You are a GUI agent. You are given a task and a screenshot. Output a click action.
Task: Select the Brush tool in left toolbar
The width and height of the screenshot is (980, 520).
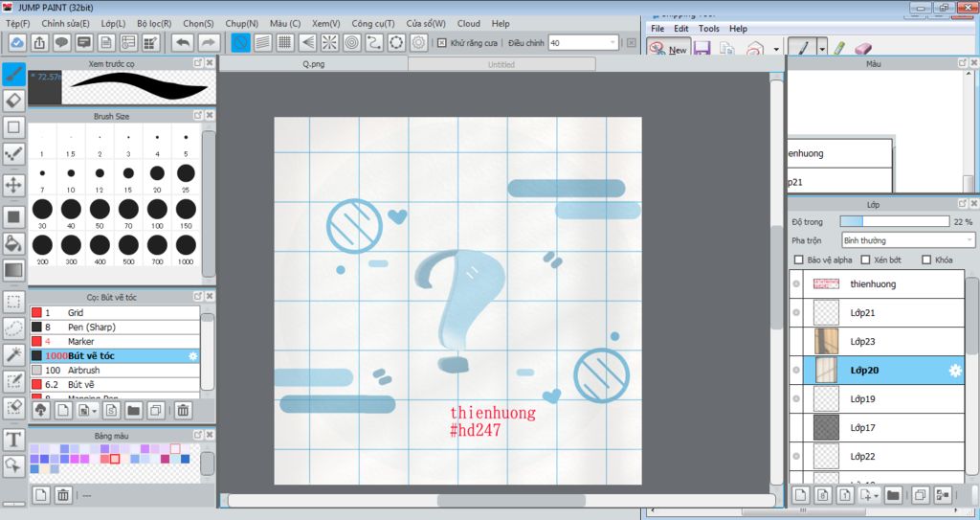point(13,74)
